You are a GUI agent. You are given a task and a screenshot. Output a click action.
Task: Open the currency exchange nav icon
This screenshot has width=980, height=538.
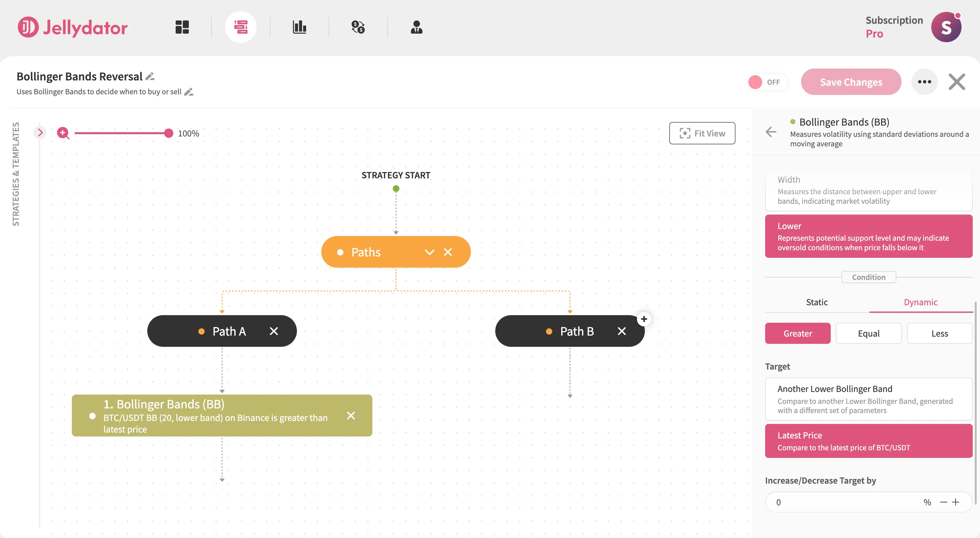coord(358,27)
